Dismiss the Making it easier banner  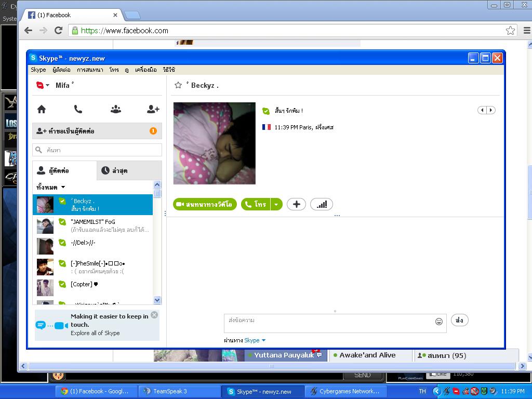click(x=154, y=315)
